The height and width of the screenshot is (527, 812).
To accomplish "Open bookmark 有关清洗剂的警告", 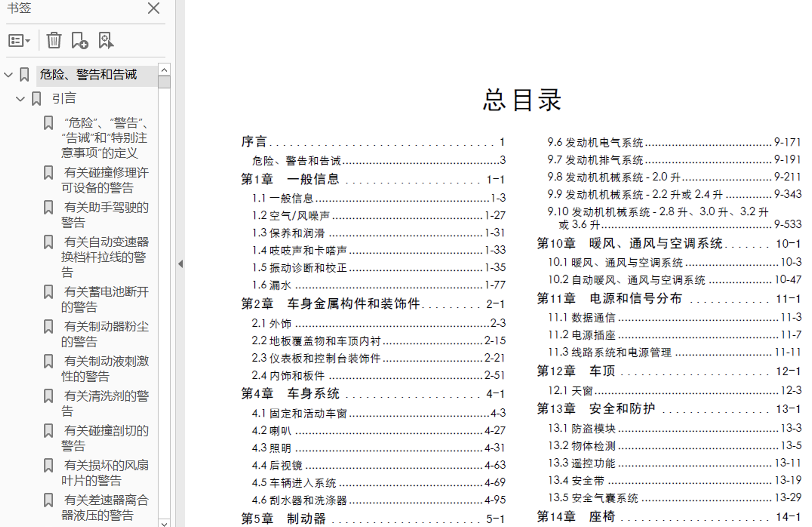I will 105,404.
